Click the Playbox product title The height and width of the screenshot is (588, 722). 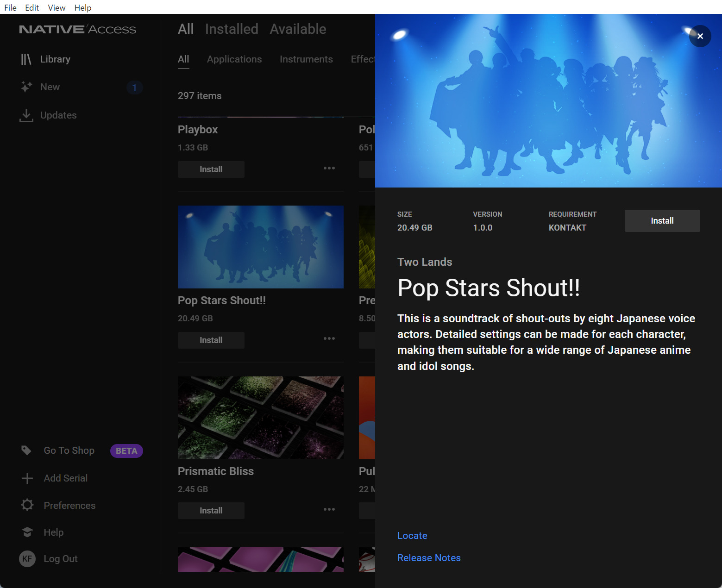point(198,130)
